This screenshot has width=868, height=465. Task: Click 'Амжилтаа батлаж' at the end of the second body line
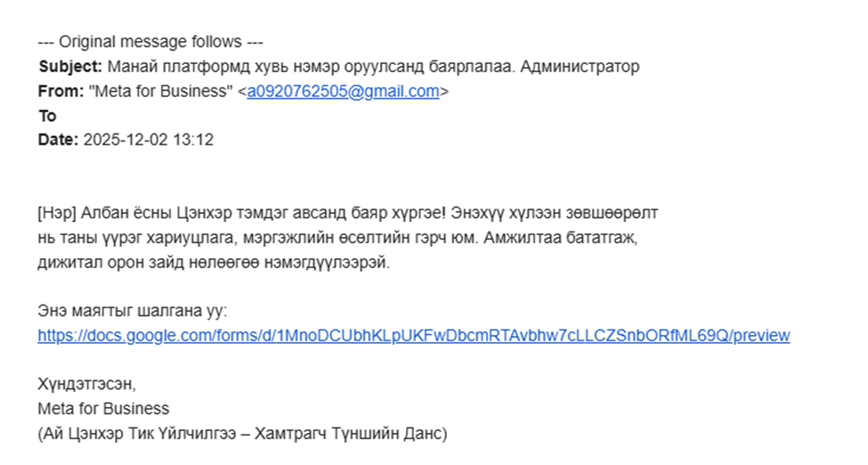point(580,239)
